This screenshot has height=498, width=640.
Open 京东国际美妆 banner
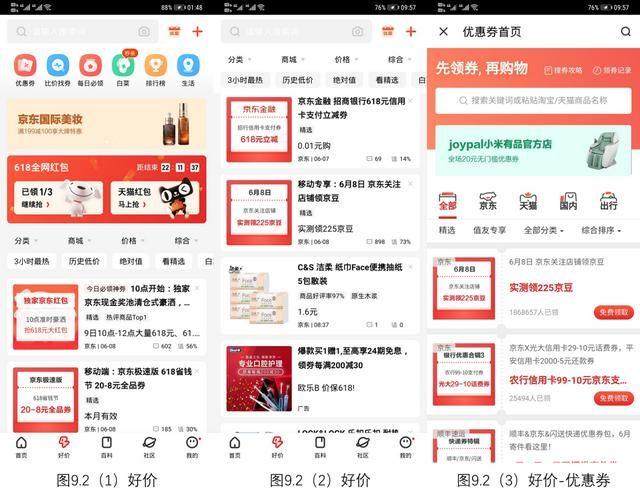(x=107, y=125)
